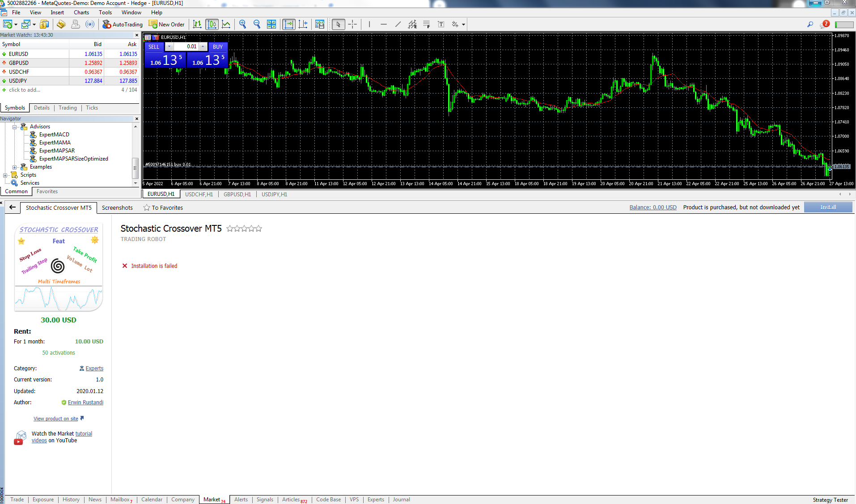856x504 pixels.
Task: Open the Market Watch coins icon
Action: pos(44,24)
